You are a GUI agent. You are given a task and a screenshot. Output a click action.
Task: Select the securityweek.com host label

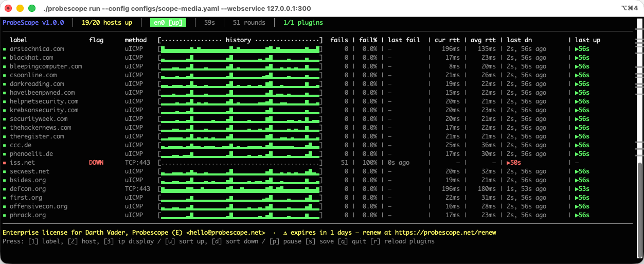click(x=39, y=119)
